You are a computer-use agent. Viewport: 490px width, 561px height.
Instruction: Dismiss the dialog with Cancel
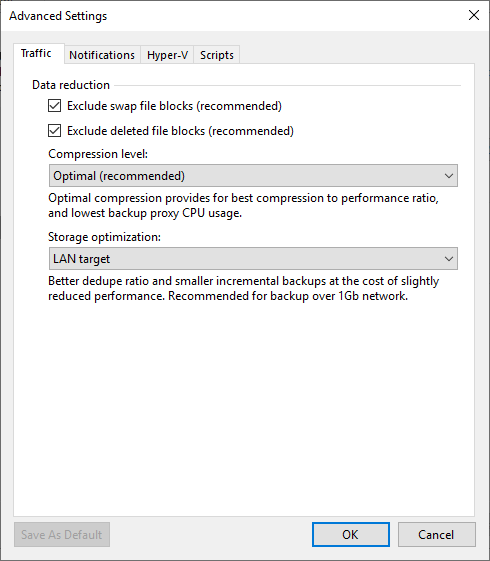point(436,535)
